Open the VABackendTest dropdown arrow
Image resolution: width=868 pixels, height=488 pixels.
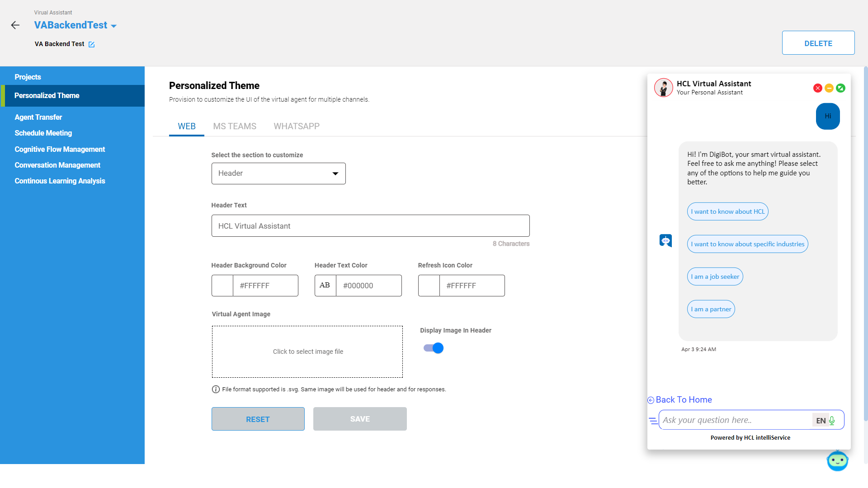(x=113, y=26)
